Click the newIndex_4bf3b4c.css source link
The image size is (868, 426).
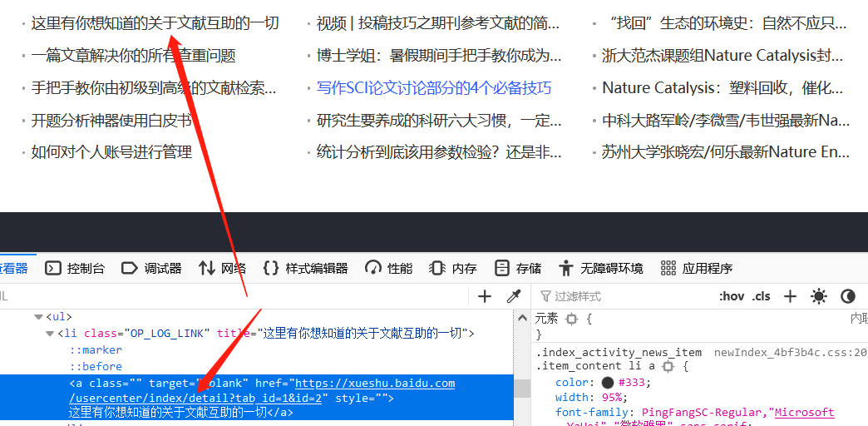(x=791, y=352)
